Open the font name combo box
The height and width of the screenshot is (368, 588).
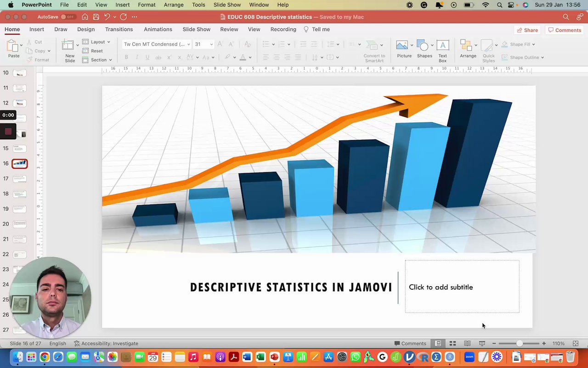[157, 44]
